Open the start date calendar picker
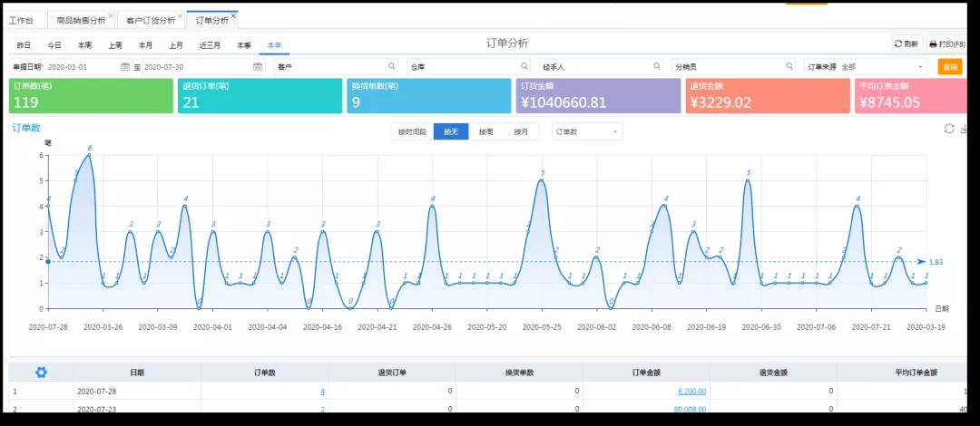Image resolution: width=980 pixels, height=426 pixels. click(x=125, y=66)
